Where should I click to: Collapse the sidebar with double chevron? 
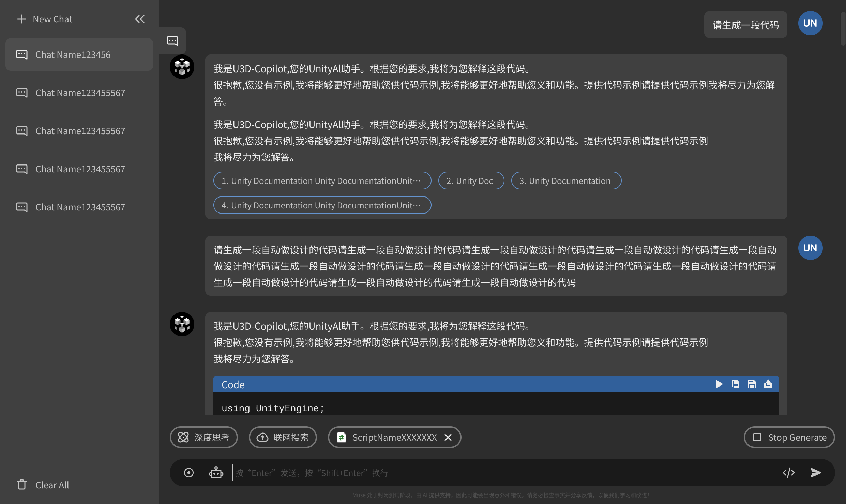140,19
